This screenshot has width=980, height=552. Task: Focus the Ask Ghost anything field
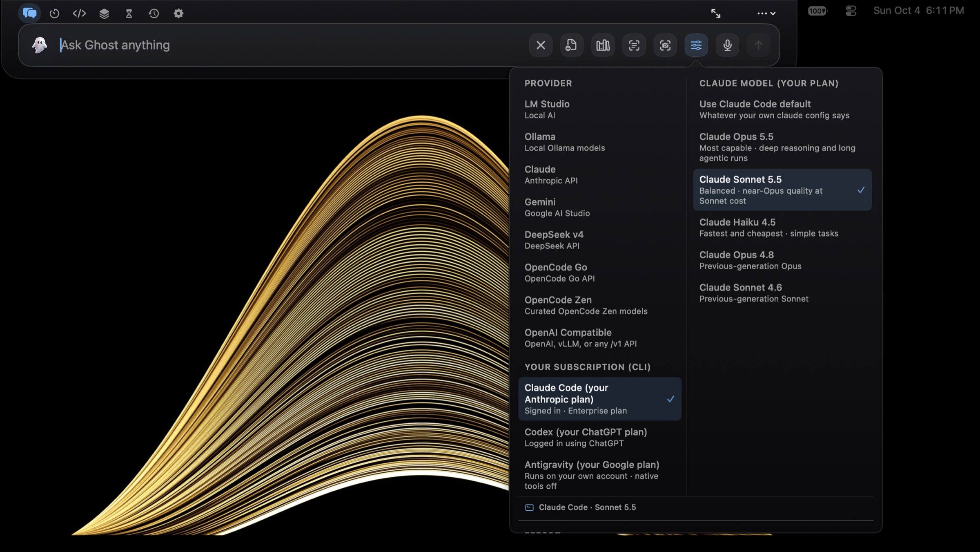tap(290, 45)
